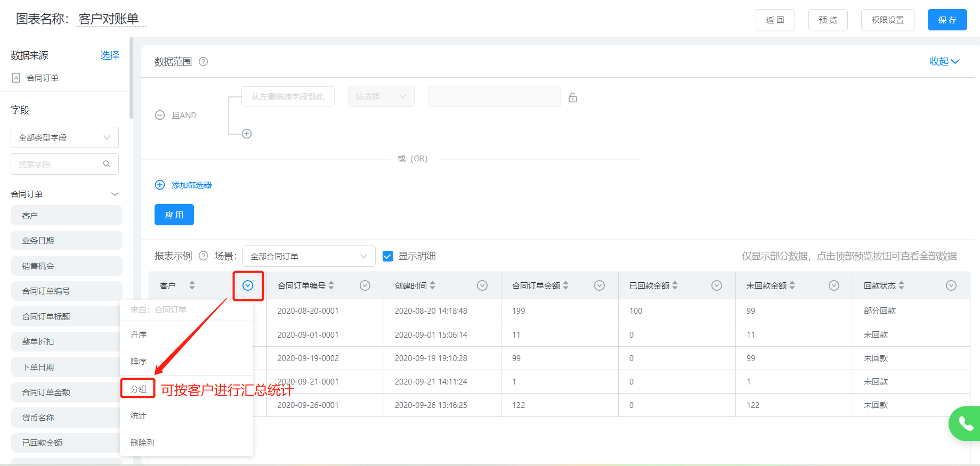Click the chart icon beside 合同订单 data source
This screenshot has height=466, width=980.
[16, 78]
